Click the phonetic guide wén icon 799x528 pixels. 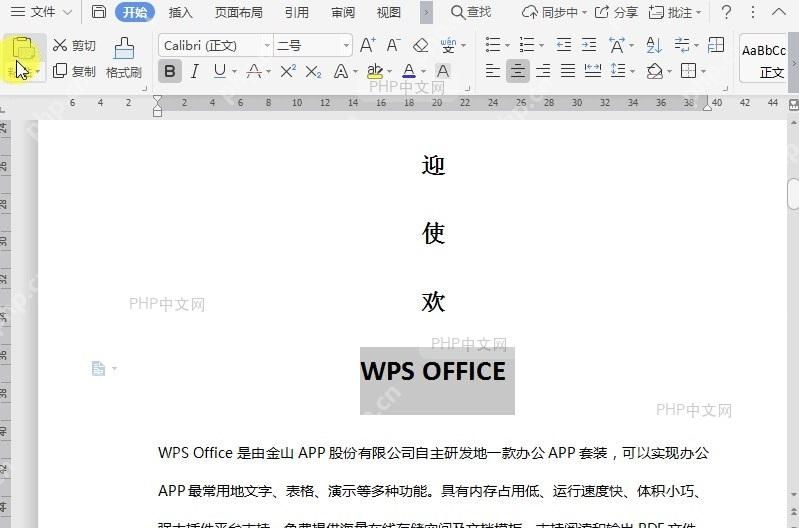click(x=448, y=45)
